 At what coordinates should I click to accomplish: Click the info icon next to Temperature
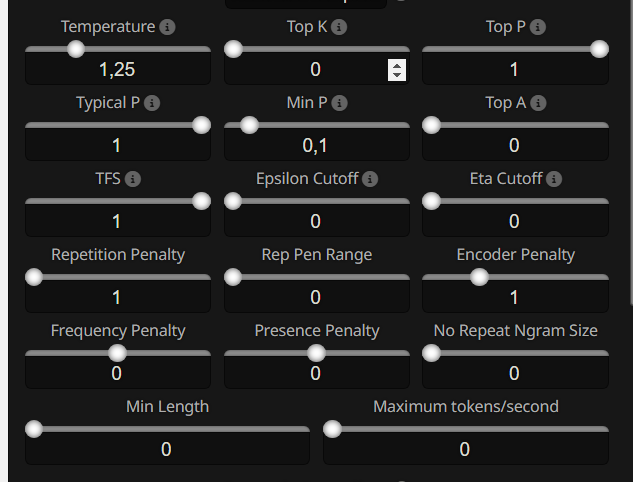click(x=167, y=27)
